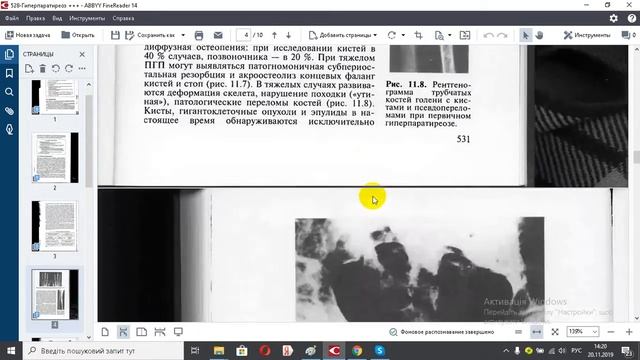This screenshot has height=360, width=640.
Task: Click the Rotate pages icon
Action: (x=392, y=35)
